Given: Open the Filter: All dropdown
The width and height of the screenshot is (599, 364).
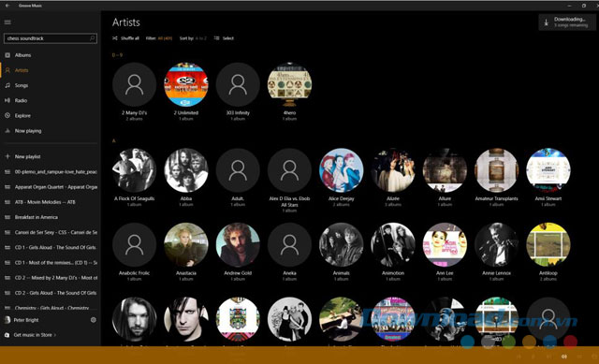Looking at the screenshot, I should tap(159, 38).
